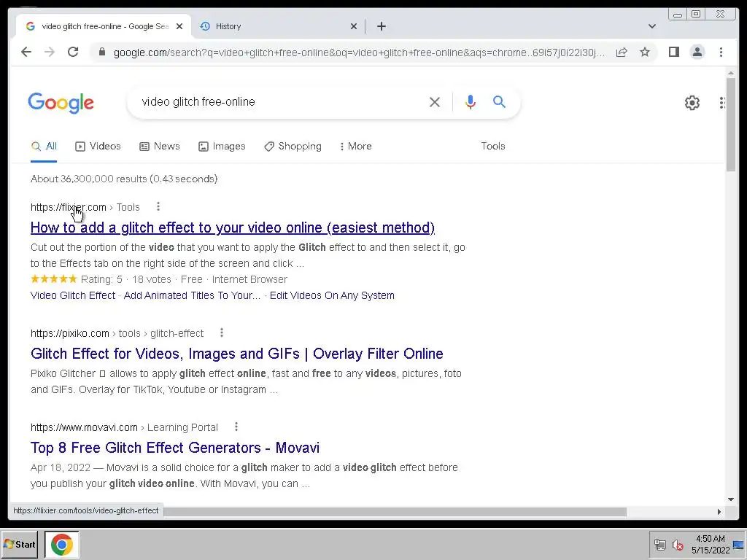Share this page icon in address bar
The height and width of the screenshot is (560, 747).
pyautogui.click(x=622, y=52)
